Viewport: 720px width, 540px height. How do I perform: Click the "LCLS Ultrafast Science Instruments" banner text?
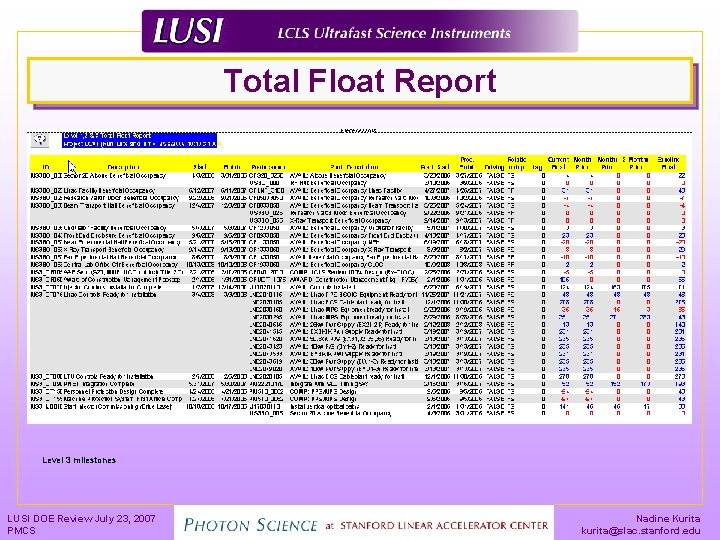394,33
